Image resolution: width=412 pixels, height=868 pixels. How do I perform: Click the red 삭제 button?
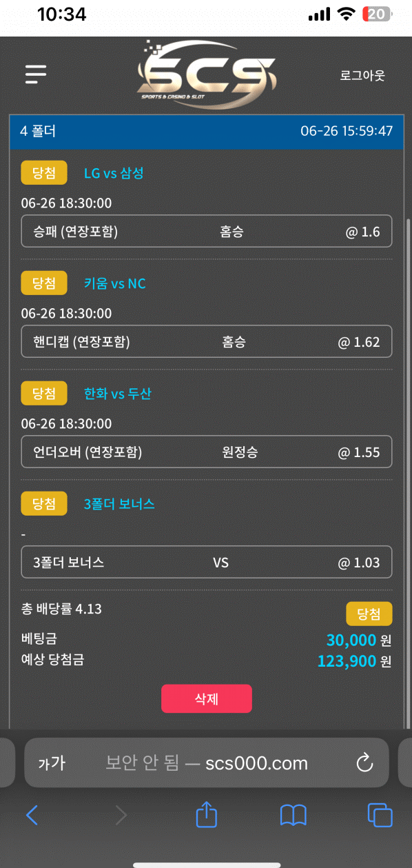click(207, 698)
